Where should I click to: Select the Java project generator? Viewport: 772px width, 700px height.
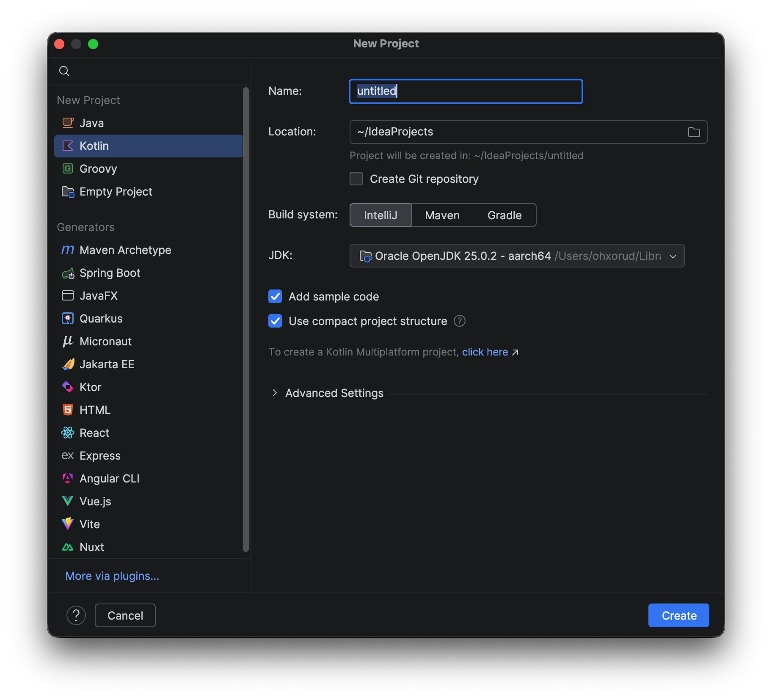point(91,123)
